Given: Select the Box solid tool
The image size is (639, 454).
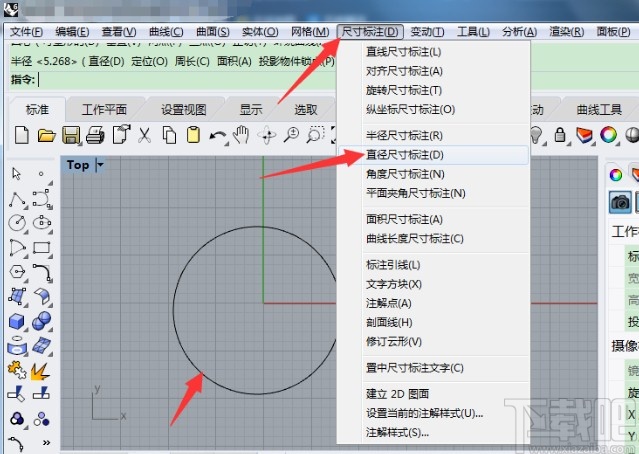Looking at the screenshot, I should point(17,322).
